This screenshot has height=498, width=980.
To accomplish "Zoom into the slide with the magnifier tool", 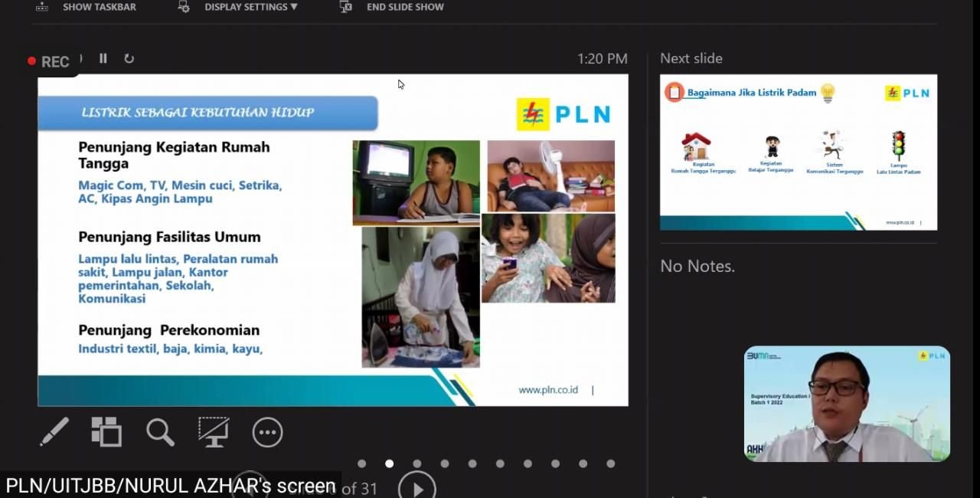I will click(160, 432).
